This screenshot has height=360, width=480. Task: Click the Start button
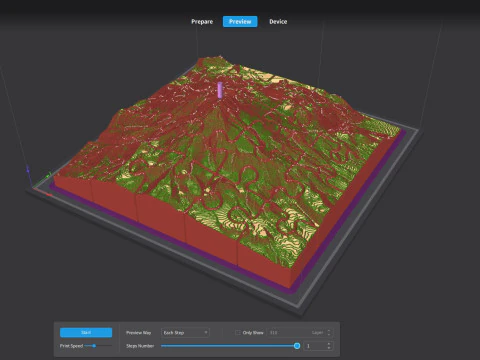[86, 332]
